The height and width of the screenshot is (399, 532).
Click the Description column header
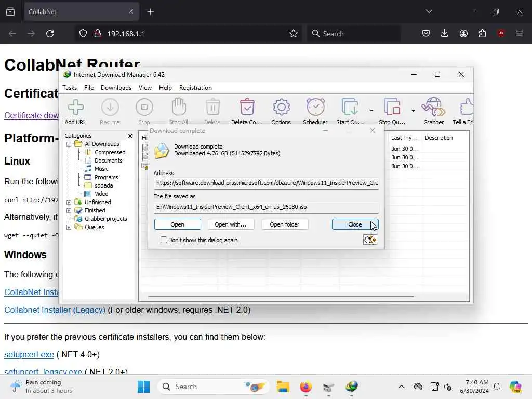438,138
